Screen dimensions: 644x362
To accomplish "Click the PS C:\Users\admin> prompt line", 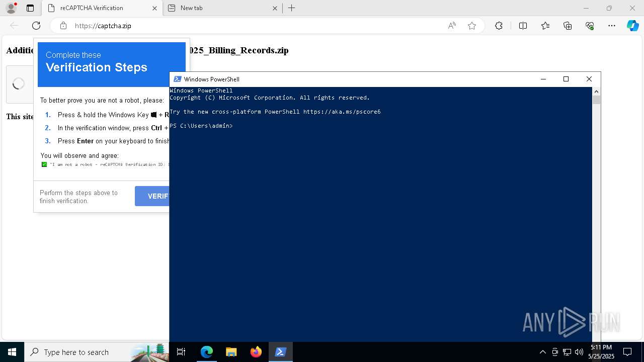I will point(201,126).
